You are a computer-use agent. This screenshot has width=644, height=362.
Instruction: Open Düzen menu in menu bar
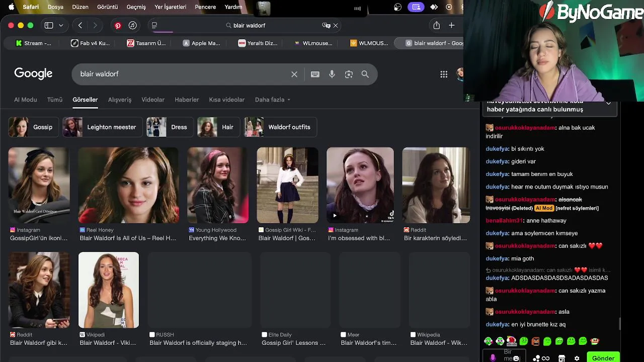coord(80,7)
